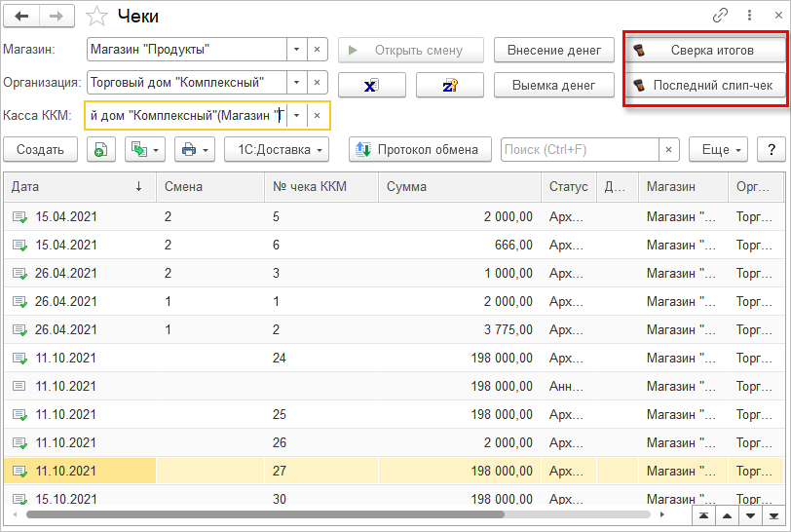Image resolution: width=791 pixels, height=532 pixels.
Task: Click the create-by-copy icon next to Создать
Action: pos(101,149)
